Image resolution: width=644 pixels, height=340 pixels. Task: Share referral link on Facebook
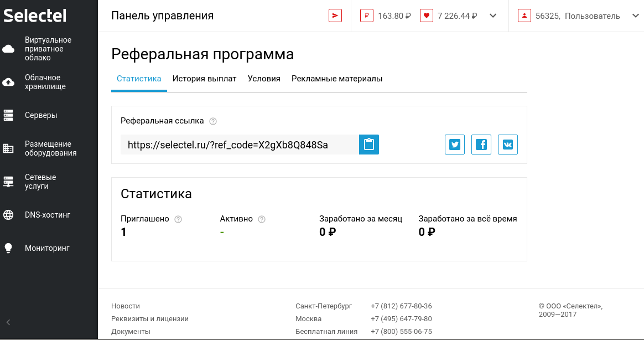coord(481,145)
